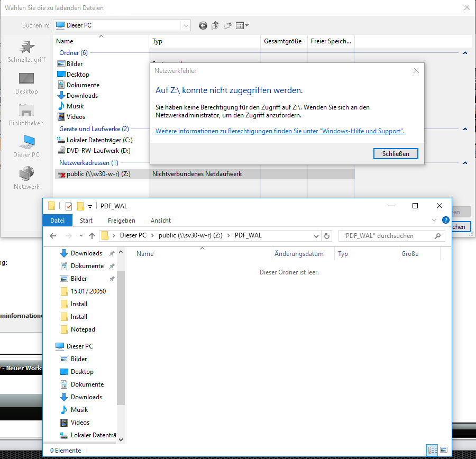This screenshot has height=459, width=476.
Task: Click the back arrow in file dialog toolbar
Action: [203, 25]
